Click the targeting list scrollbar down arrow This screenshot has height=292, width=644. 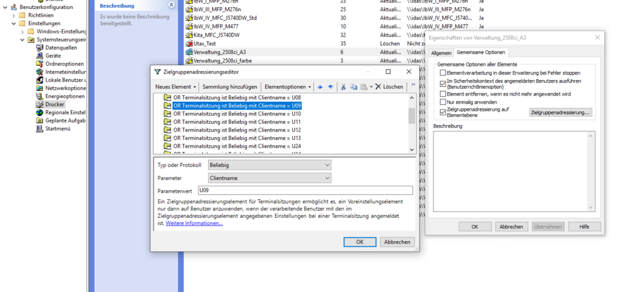click(412, 150)
